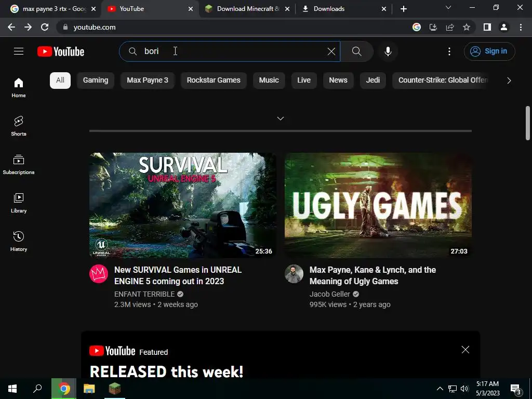Open YouTube settings three-dot menu
Screen dimensions: 532x399
(449, 51)
